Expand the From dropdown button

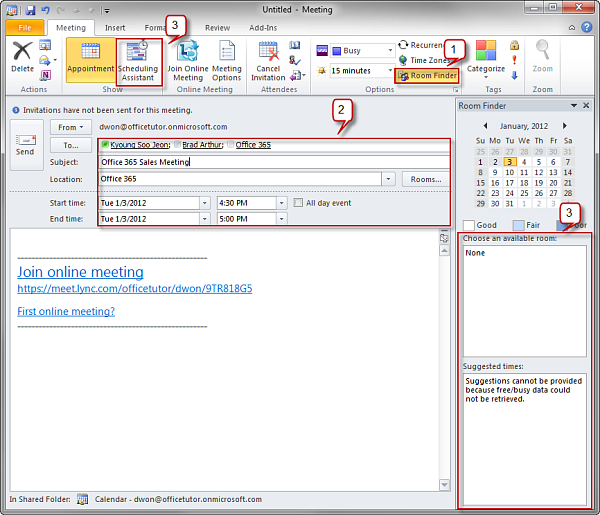tap(71, 127)
